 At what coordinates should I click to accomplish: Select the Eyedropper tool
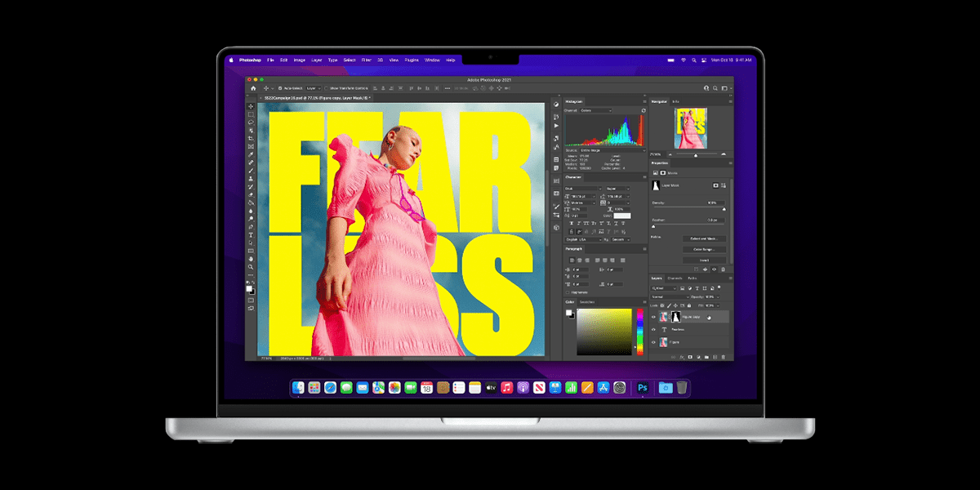252,154
